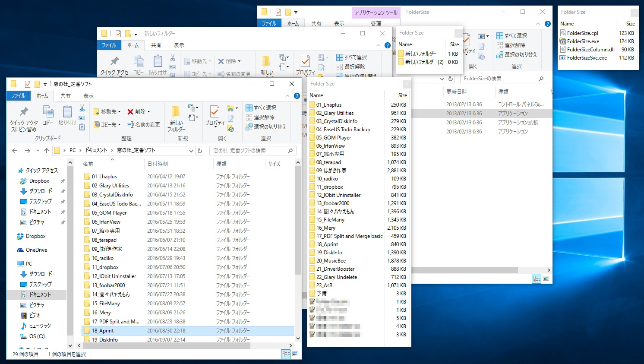
Task: Open プロパティ in the 窓の杜_定番ソフト window ribbon
Action: coord(215,115)
